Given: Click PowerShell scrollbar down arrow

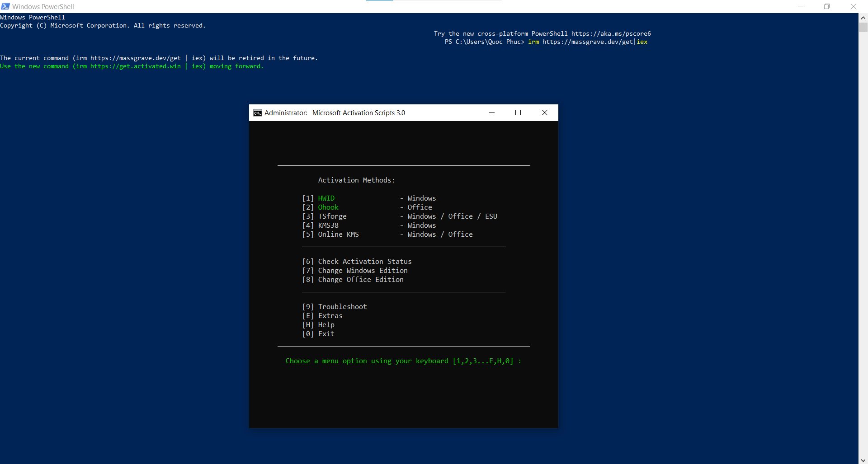Looking at the screenshot, I should coord(863,460).
